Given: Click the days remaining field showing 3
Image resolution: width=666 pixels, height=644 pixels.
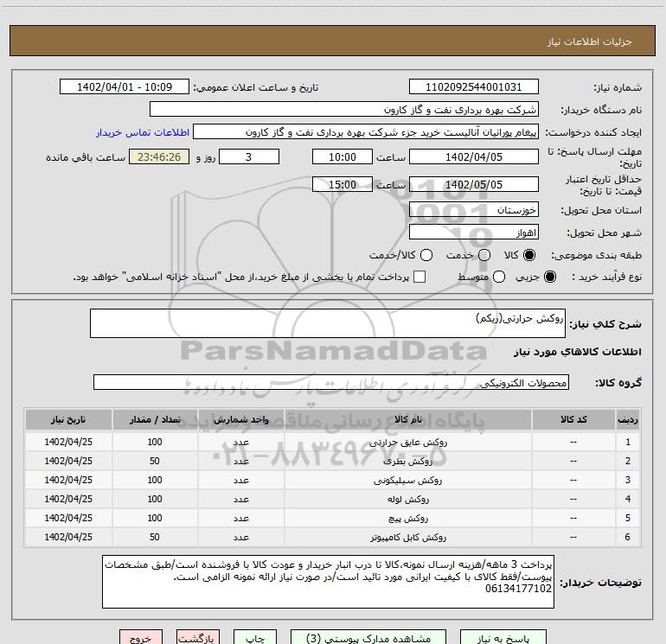Looking at the screenshot, I should tap(249, 156).
